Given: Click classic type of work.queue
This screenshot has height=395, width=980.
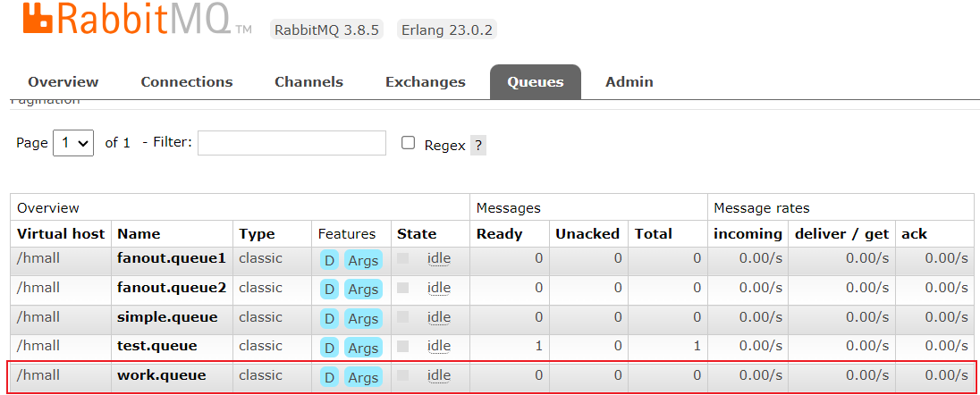Looking at the screenshot, I should tap(260, 375).
